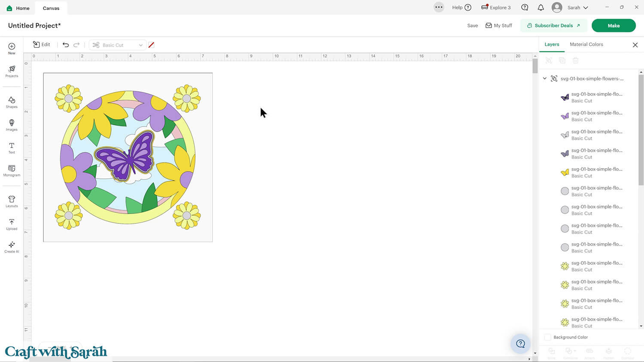Open the notifications bell

pyautogui.click(x=541, y=8)
